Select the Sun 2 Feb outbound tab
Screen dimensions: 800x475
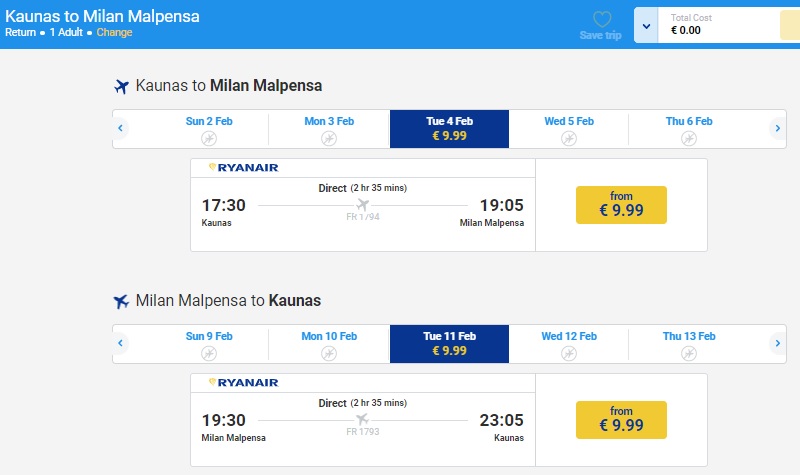click(x=209, y=129)
